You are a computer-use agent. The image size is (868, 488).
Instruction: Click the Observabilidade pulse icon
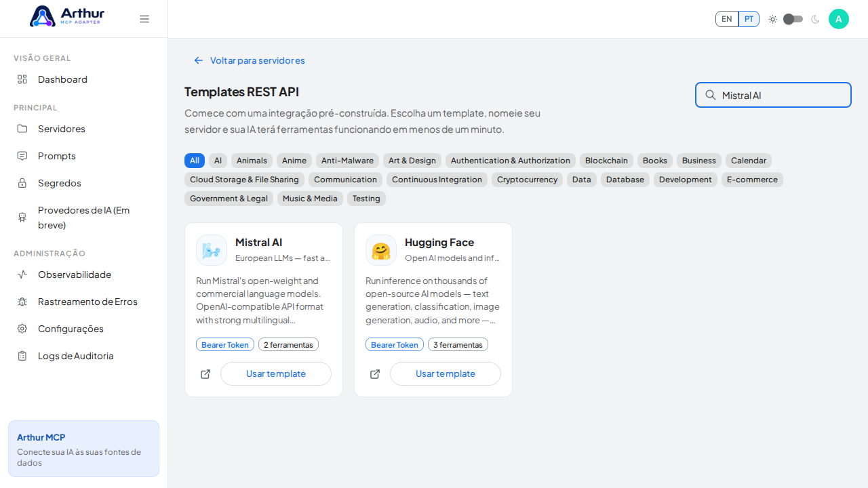(22, 274)
